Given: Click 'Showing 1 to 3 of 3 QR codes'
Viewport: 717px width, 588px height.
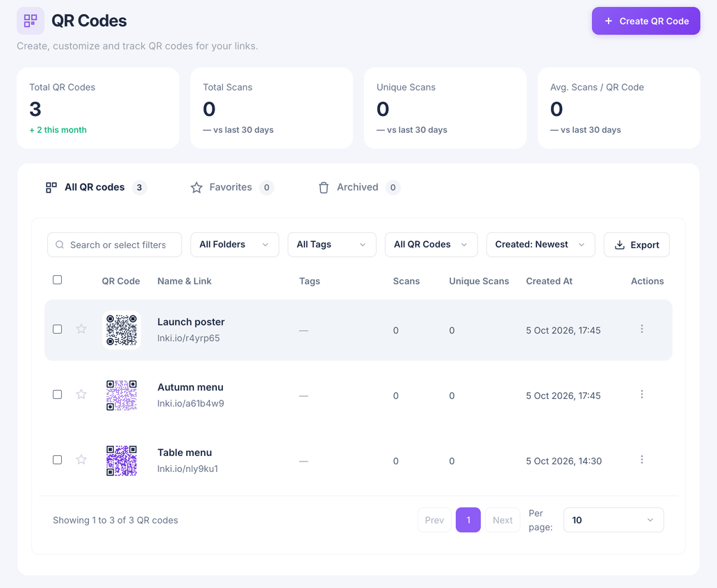Looking at the screenshot, I should [115, 521].
